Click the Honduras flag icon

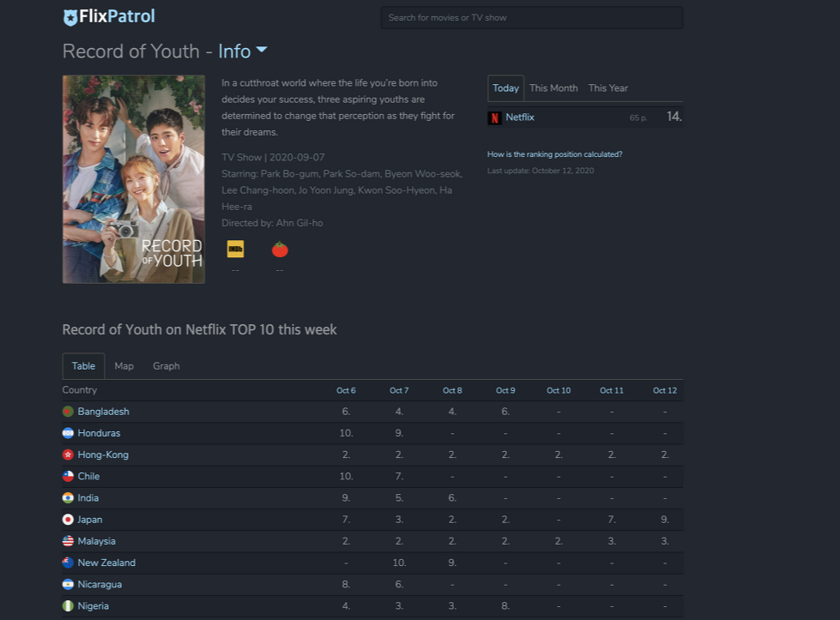(68, 433)
